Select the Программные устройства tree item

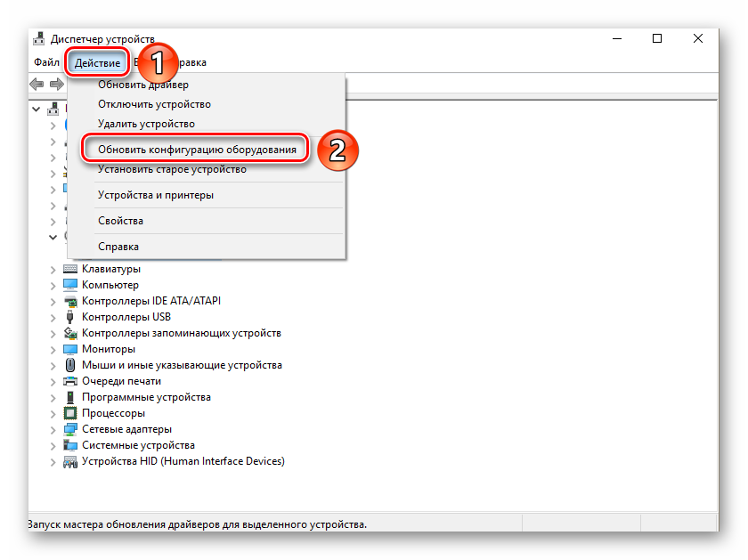pos(146,397)
